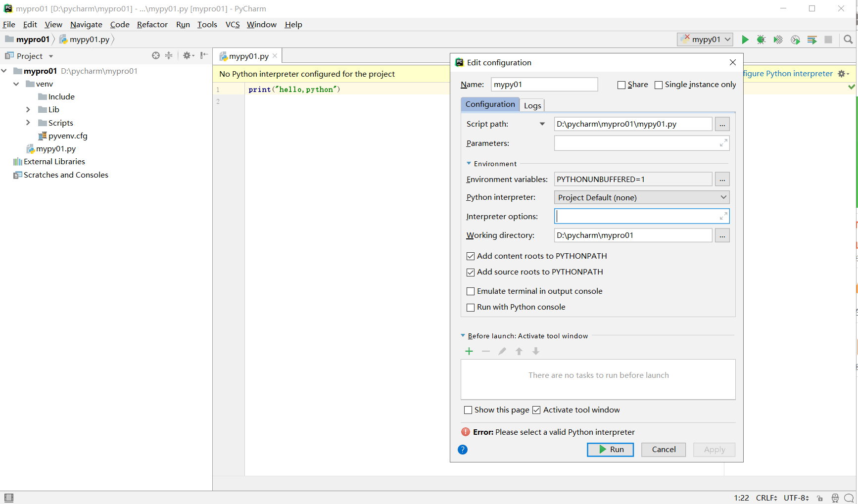Enable the Share checkbox
This screenshot has height=504, width=858.
tap(621, 85)
